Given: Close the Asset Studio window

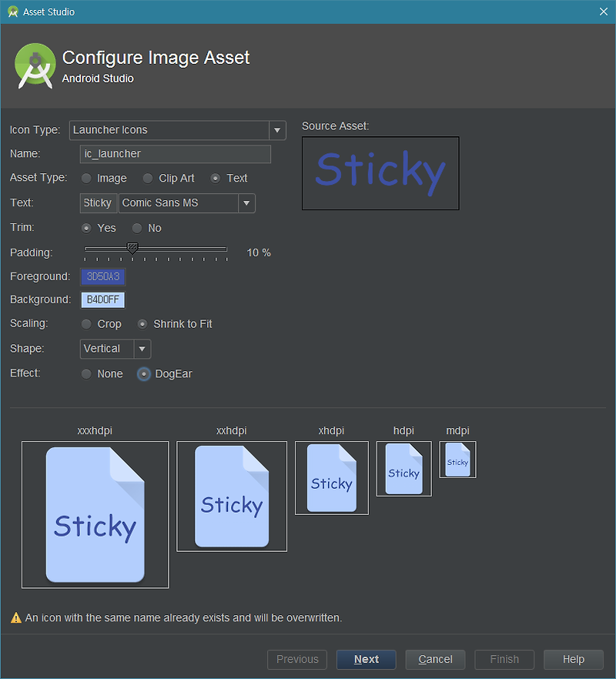Looking at the screenshot, I should 604,12.
